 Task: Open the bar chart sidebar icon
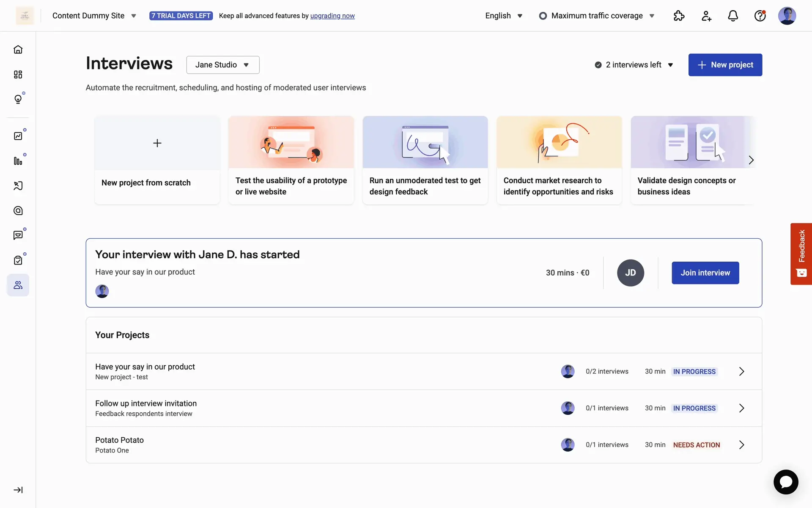click(x=18, y=161)
